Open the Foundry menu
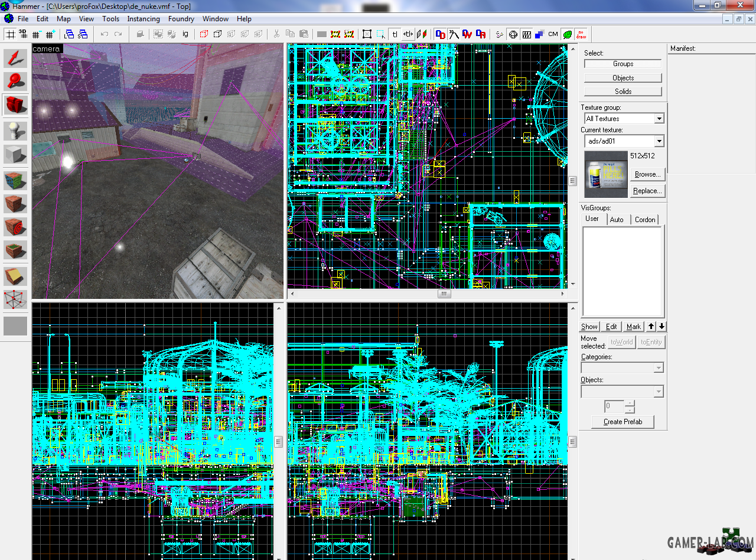756x560 pixels. coord(181,19)
